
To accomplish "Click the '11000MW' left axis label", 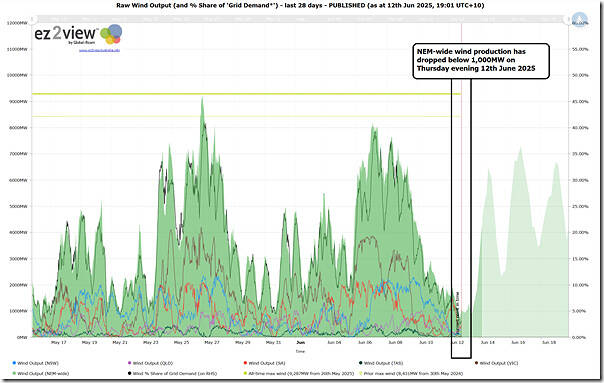I will tap(17, 49).
